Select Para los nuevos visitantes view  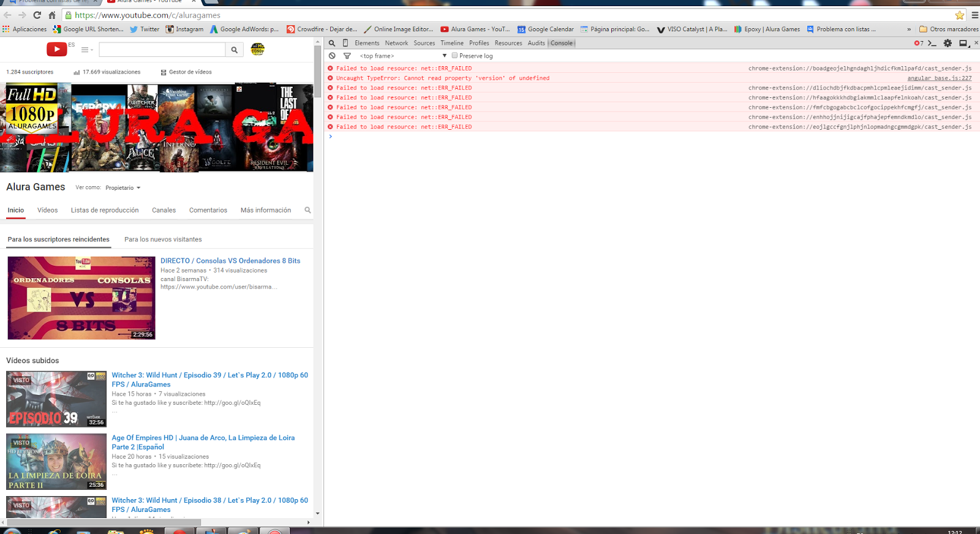[x=163, y=239]
